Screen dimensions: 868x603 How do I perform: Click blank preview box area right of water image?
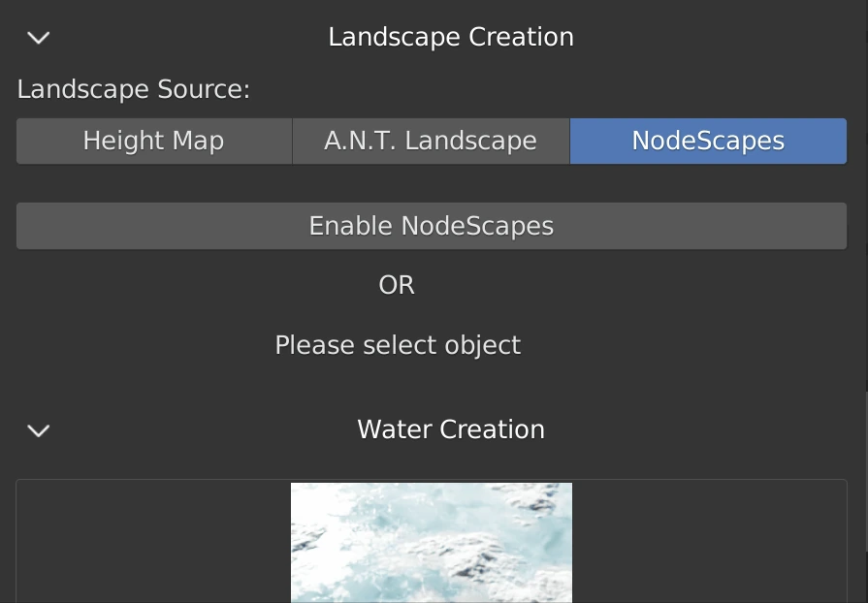(708, 543)
